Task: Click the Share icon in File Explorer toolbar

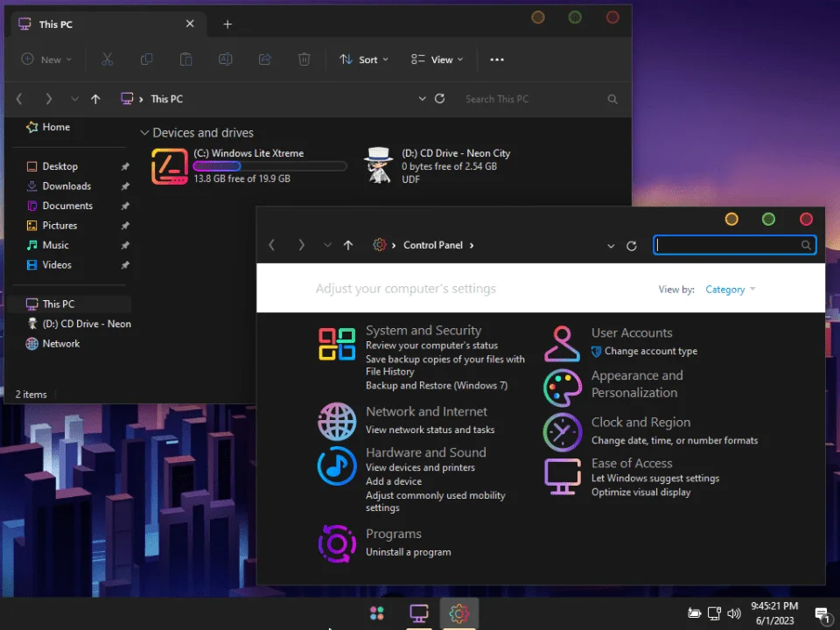Action: (264, 59)
